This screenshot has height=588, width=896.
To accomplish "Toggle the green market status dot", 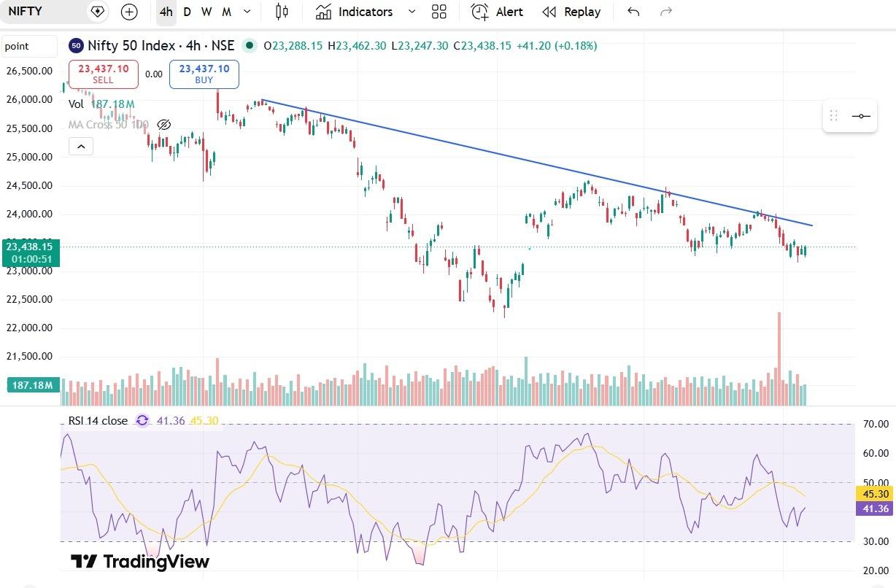I will pos(250,46).
